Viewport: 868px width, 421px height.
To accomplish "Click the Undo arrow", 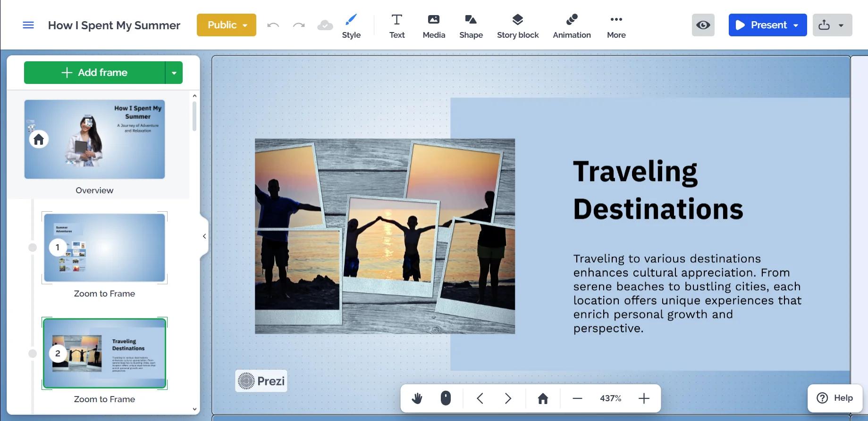I will click(273, 25).
